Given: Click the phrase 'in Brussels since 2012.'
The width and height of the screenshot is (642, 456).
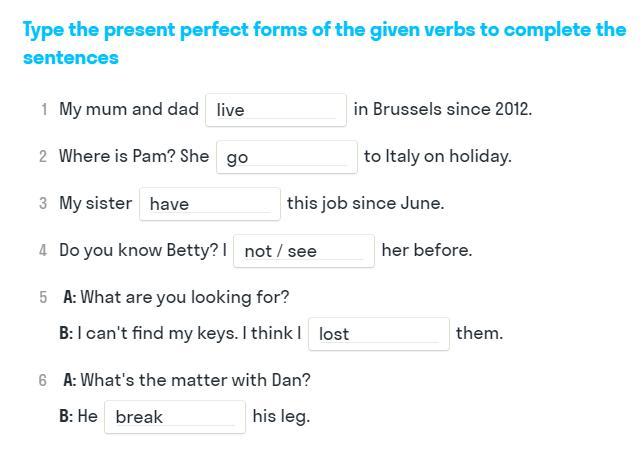Looking at the screenshot, I should pos(442,109).
